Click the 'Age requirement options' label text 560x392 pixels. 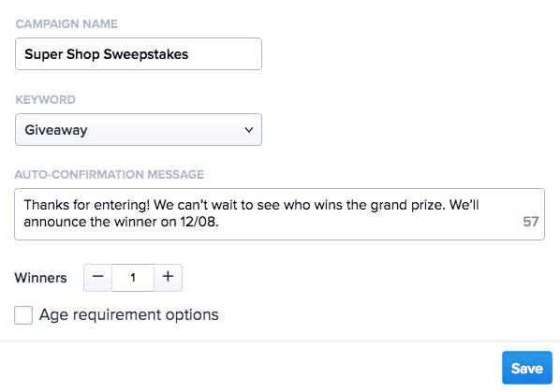click(129, 315)
